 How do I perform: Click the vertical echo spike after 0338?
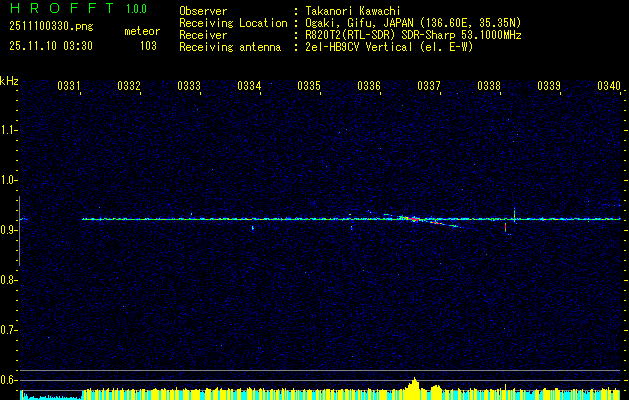point(514,215)
